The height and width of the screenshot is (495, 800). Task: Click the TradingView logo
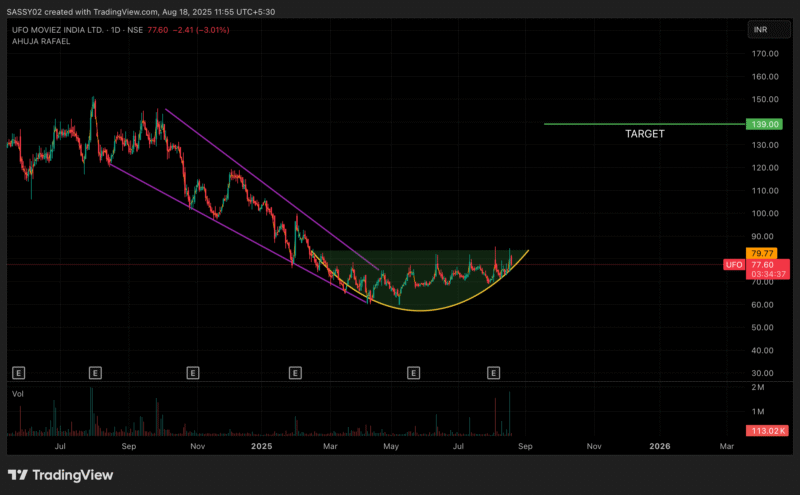63,474
